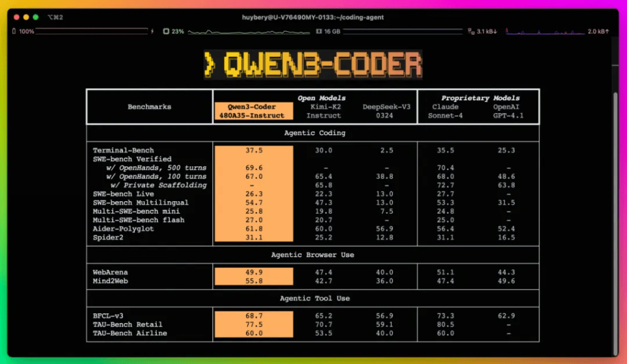Click the CPU usage icon showing 23%
This screenshot has width=627, height=364.
click(166, 31)
